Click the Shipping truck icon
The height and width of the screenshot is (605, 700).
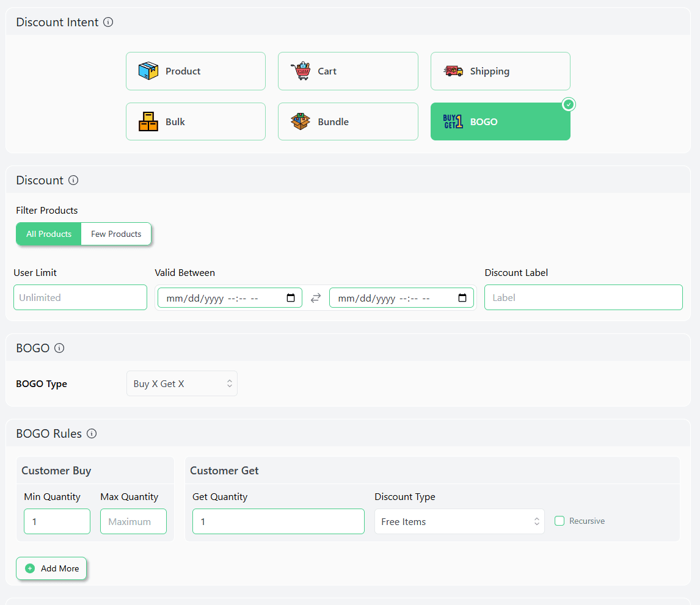pyautogui.click(x=453, y=71)
